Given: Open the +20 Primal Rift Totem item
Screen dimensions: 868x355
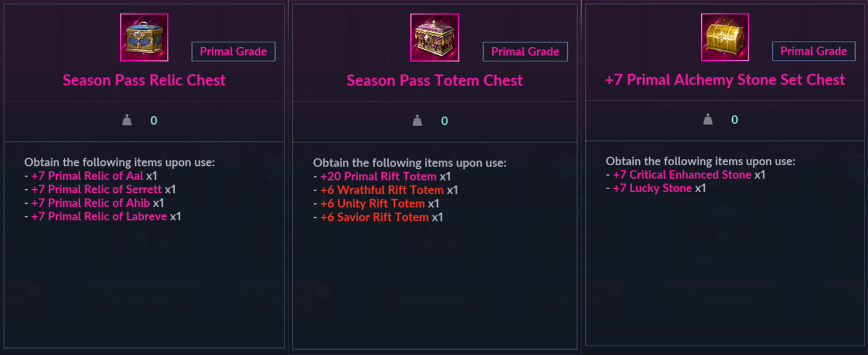Looking at the screenshot, I should [378, 176].
